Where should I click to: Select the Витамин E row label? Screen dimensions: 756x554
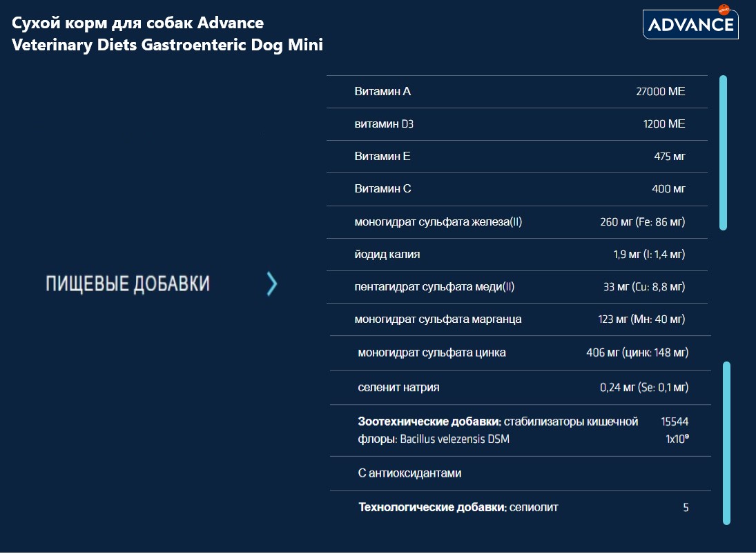[382, 156]
